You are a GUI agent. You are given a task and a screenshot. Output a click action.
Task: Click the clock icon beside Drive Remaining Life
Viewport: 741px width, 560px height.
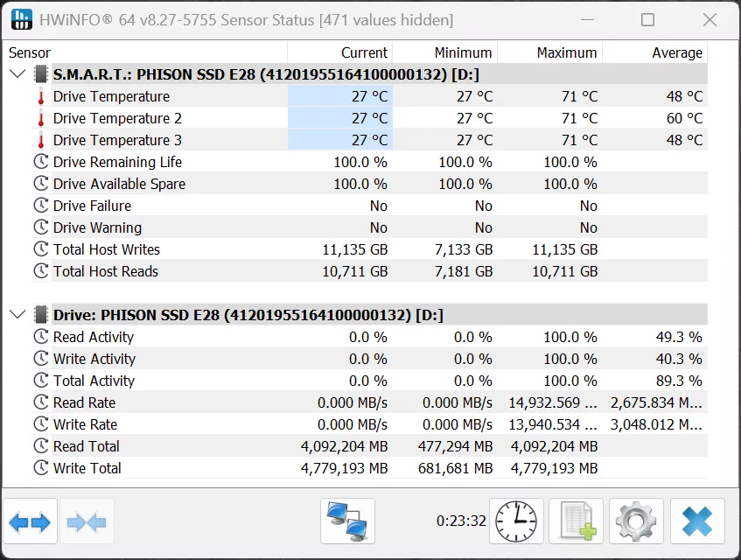pos(41,162)
